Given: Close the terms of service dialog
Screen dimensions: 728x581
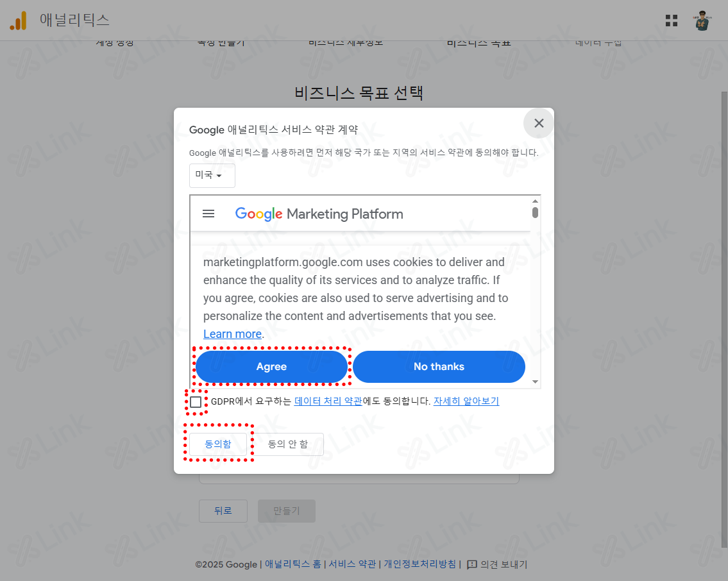Looking at the screenshot, I should 539,123.
